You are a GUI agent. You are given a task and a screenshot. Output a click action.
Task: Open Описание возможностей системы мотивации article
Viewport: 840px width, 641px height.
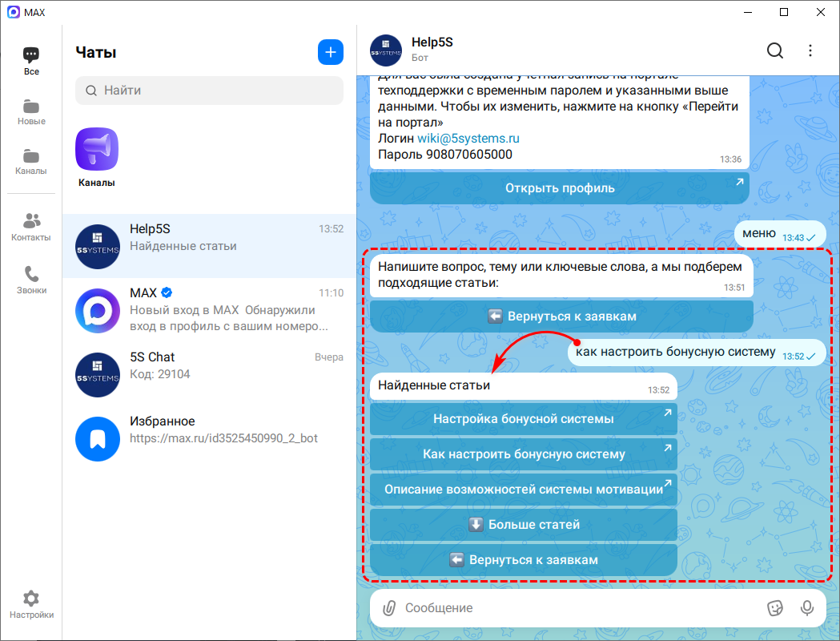pos(524,490)
